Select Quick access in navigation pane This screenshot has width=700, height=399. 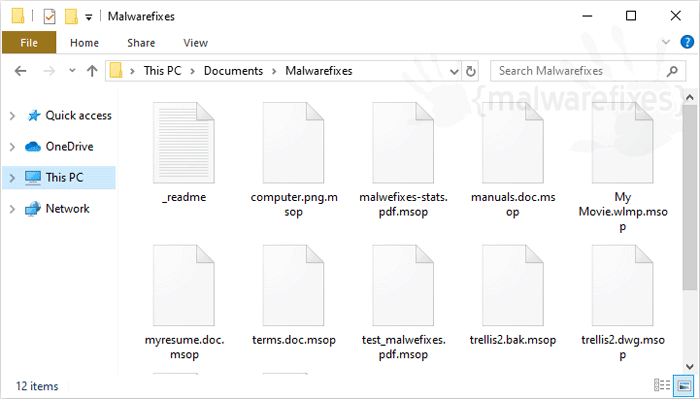click(x=79, y=116)
